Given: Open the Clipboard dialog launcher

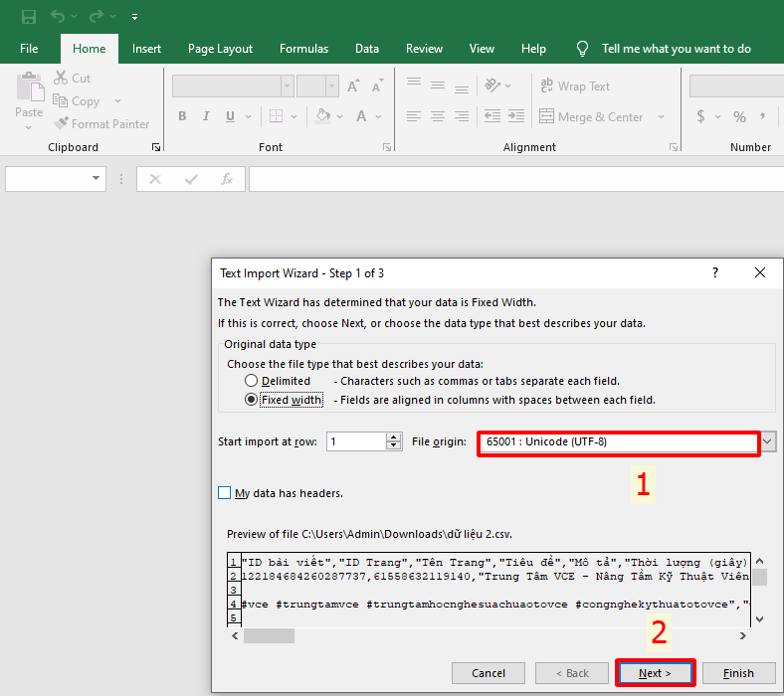Looking at the screenshot, I should tap(156, 147).
